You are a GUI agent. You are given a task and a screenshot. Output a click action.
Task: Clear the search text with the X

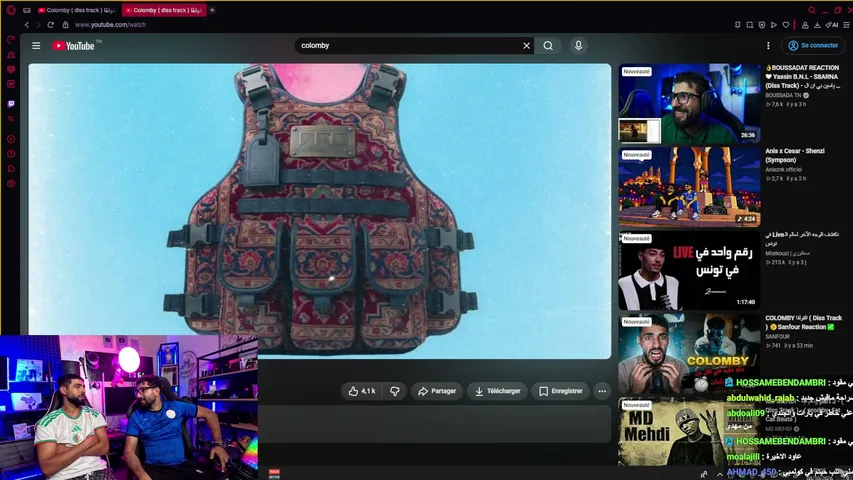click(x=526, y=46)
